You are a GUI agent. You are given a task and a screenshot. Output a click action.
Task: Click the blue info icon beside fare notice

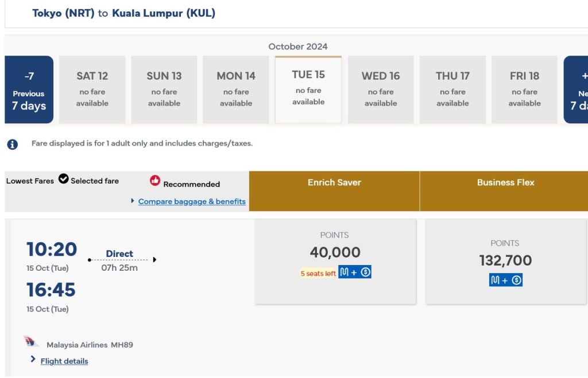tap(13, 145)
